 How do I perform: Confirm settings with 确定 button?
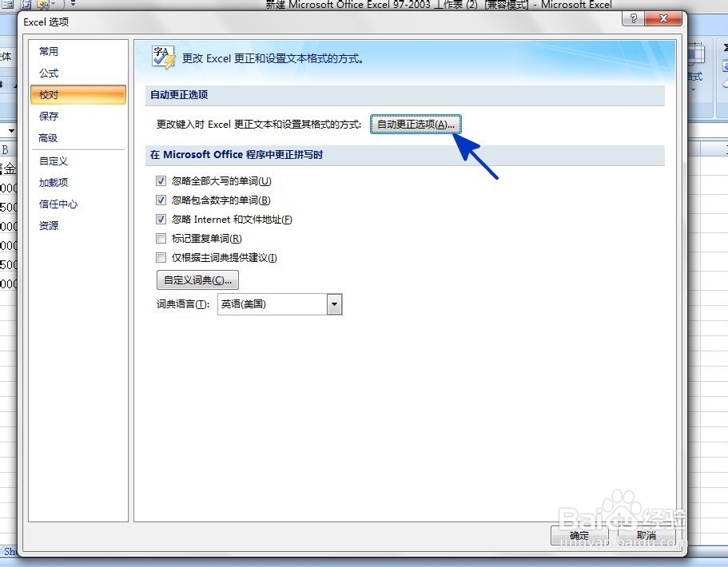tap(579, 535)
